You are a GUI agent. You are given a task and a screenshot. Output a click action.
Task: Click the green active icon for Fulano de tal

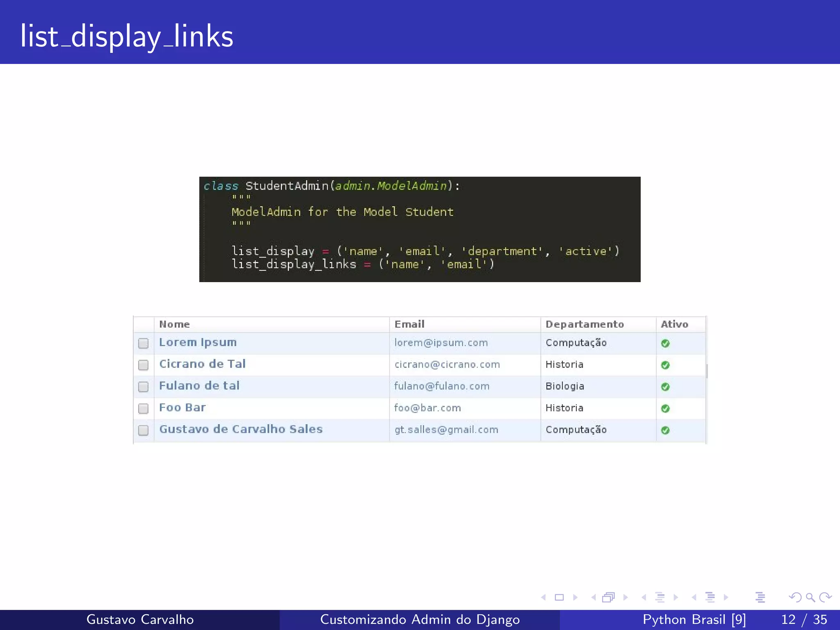pos(665,387)
